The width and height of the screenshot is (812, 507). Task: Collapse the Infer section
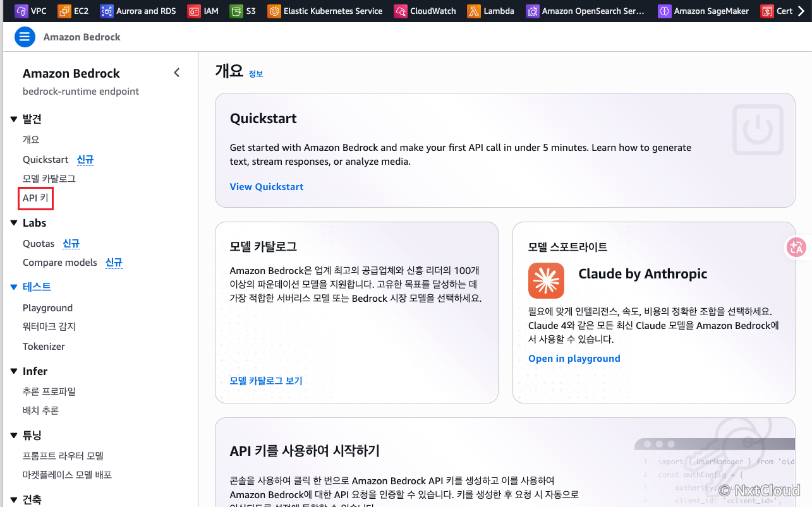(x=14, y=371)
